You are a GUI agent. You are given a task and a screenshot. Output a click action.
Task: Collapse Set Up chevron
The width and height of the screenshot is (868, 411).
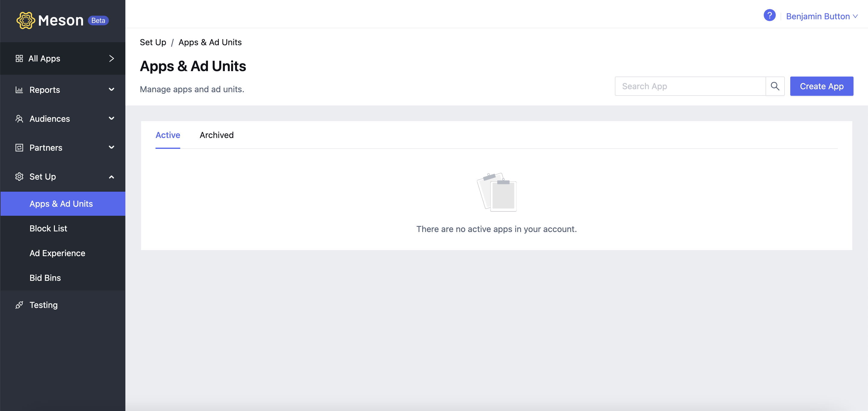[x=112, y=177]
